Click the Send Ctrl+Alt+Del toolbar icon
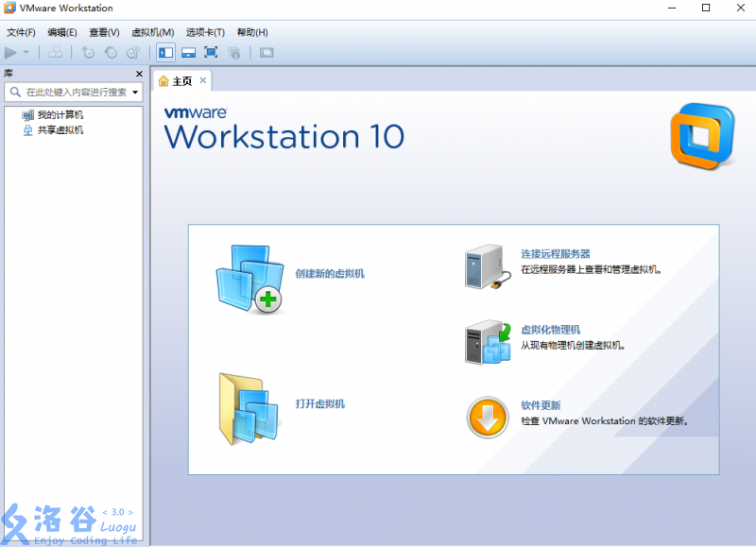Screen dimensions: 756x547 pyautogui.click(x=55, y=52)
